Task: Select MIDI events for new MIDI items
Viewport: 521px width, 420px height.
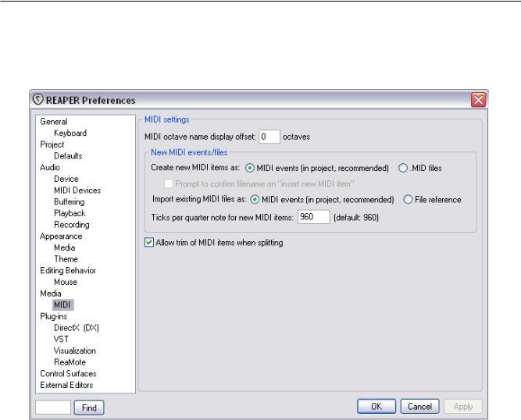Action: 249,169
